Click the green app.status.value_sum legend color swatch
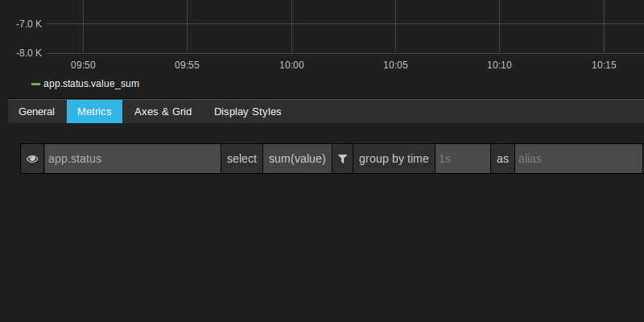Viewport: 644px width, 322px height. [x=35, y=85]
